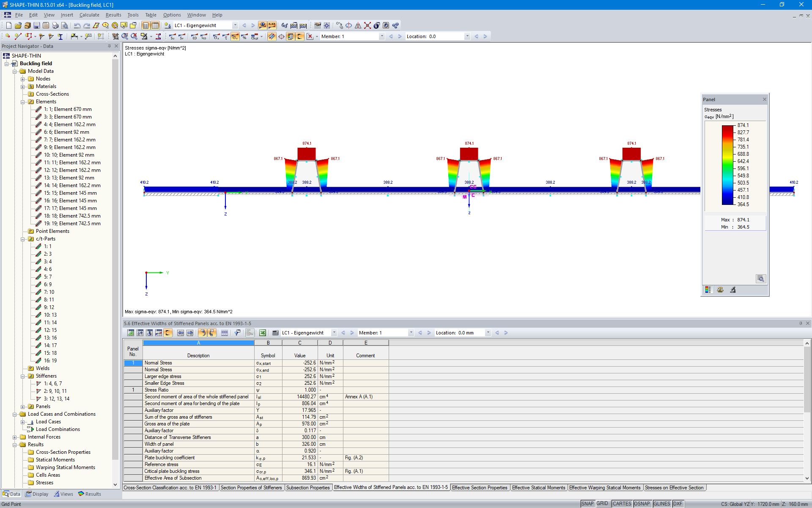812x508 pixels.
Task: Click the balance scale icon in Panel
Action: [x=720, y=290]
